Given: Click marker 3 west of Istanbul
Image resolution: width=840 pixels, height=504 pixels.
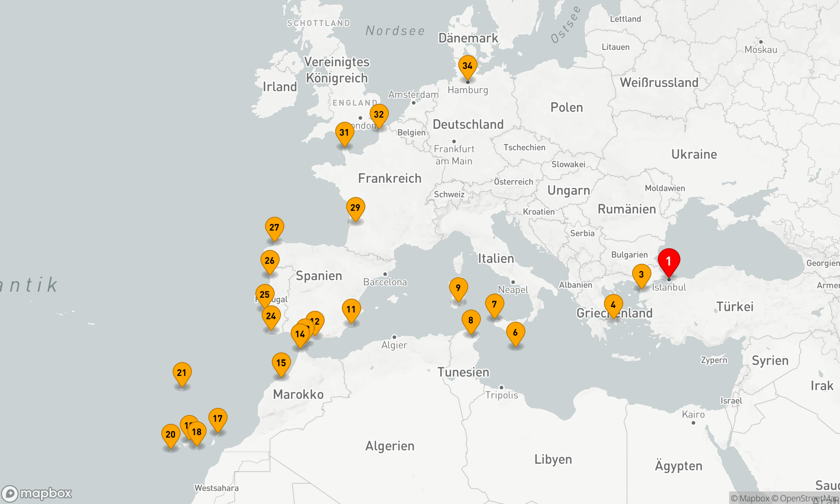Looking at the screenshot, I should (x=641, y=275).
